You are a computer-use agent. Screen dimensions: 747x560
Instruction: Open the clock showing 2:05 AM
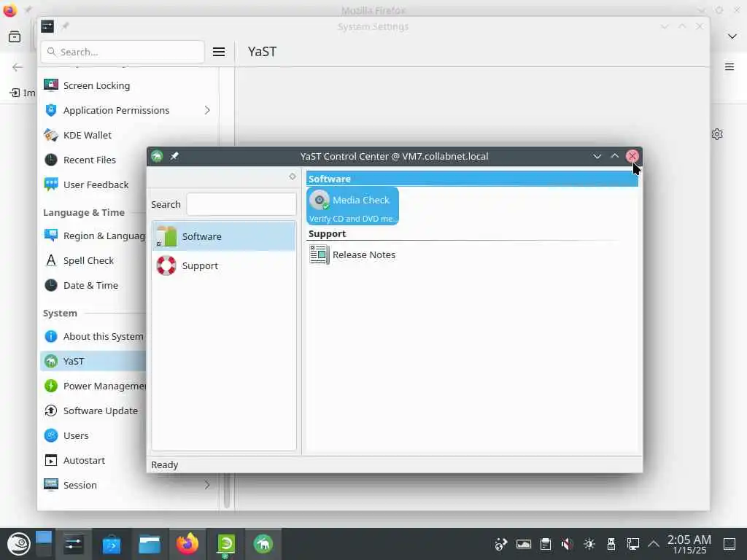tap(689, 544)
